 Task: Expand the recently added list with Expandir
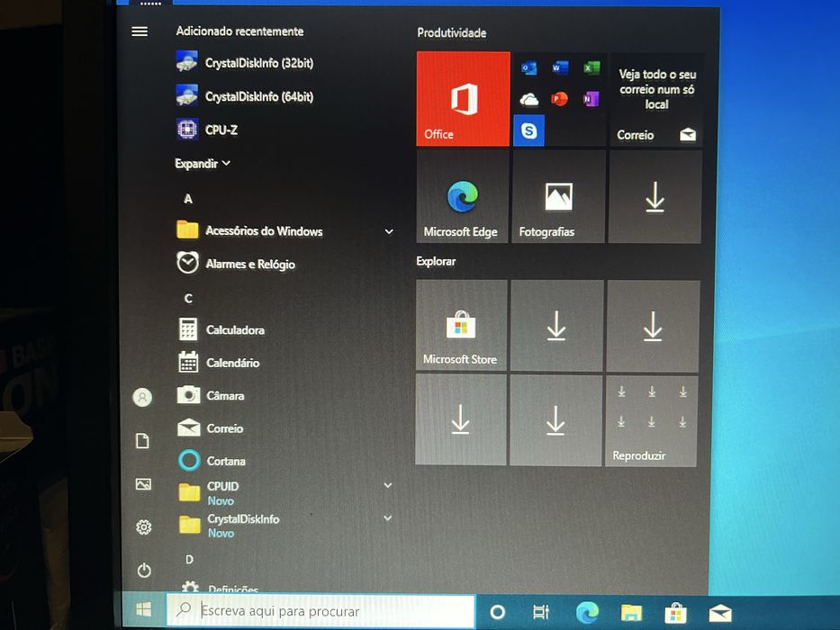(203, 164)
